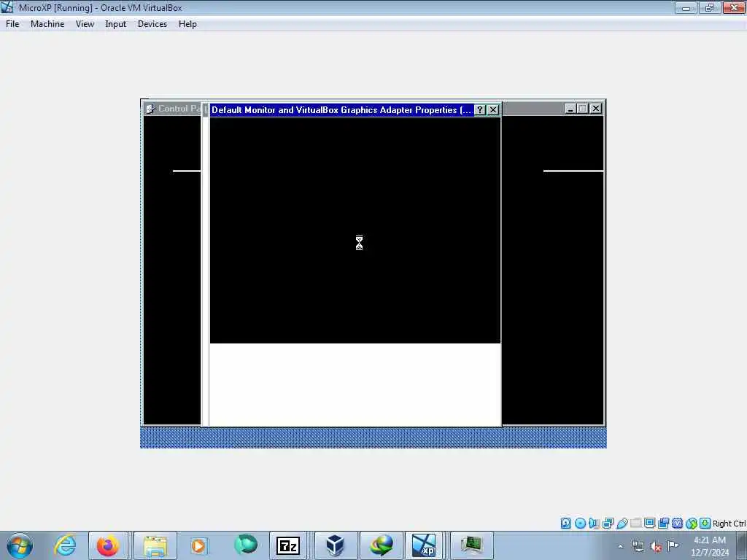Close the Control Panel window in the guest
747x560 pixels.
point(595,109)
